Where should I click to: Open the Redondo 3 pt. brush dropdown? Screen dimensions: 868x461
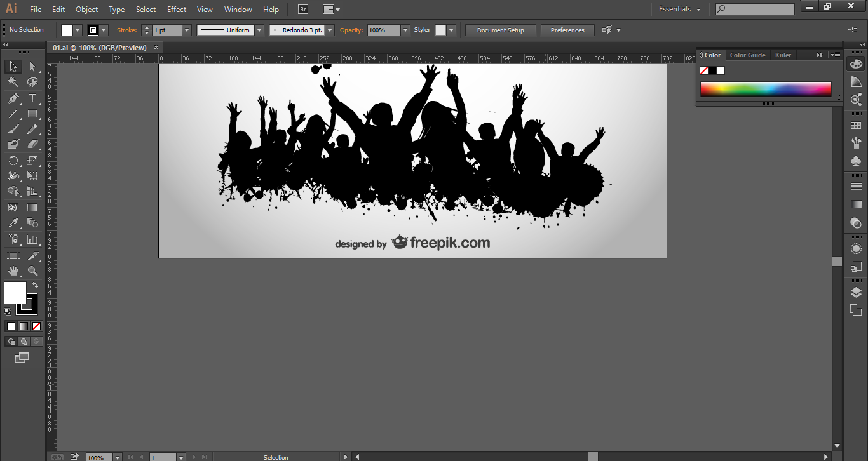(x=330, y=30)
